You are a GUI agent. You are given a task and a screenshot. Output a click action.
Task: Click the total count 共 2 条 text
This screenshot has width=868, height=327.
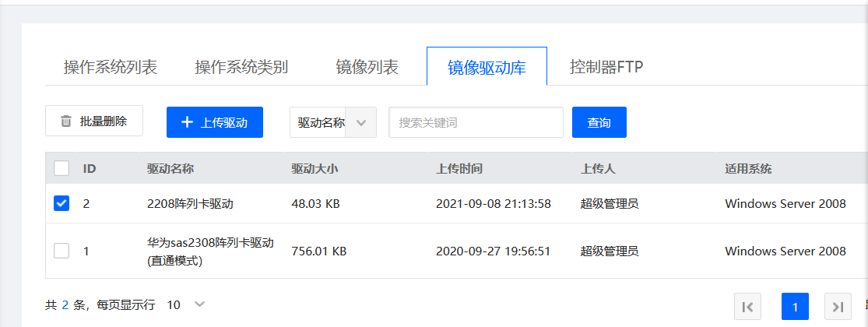[64, 305]
